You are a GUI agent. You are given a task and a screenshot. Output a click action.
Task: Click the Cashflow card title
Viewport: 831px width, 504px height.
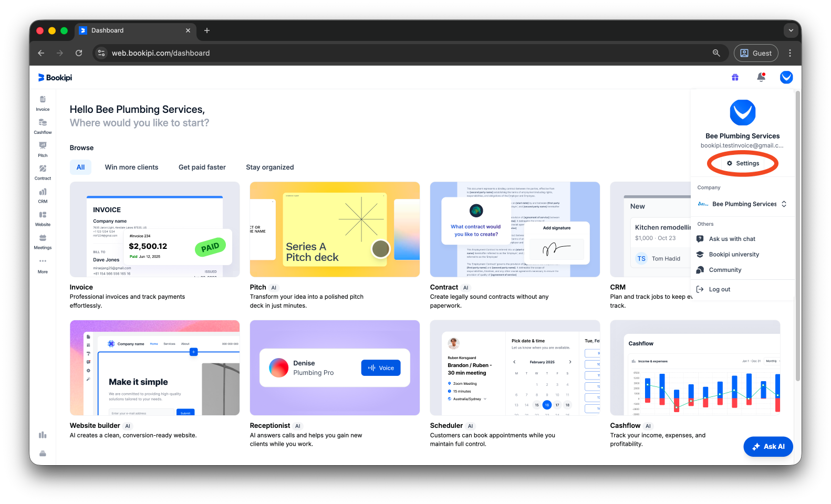coord(625,426)
